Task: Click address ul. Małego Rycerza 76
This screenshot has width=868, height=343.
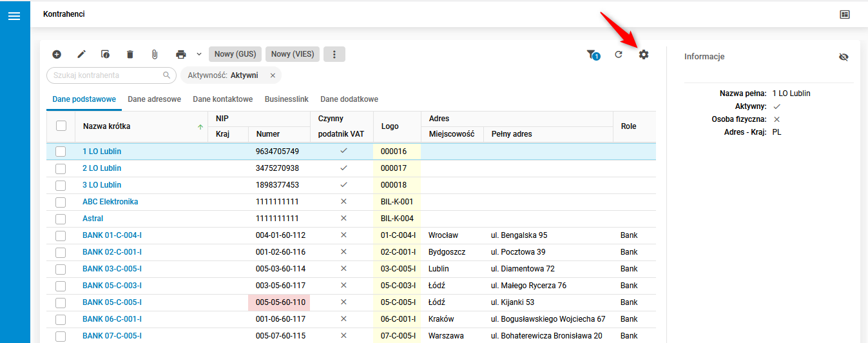Action: (x=528, y=286)
